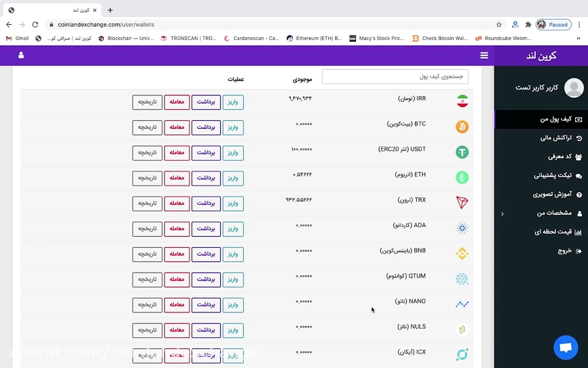Click the Binance BNB coin icon

coord(462,254)
